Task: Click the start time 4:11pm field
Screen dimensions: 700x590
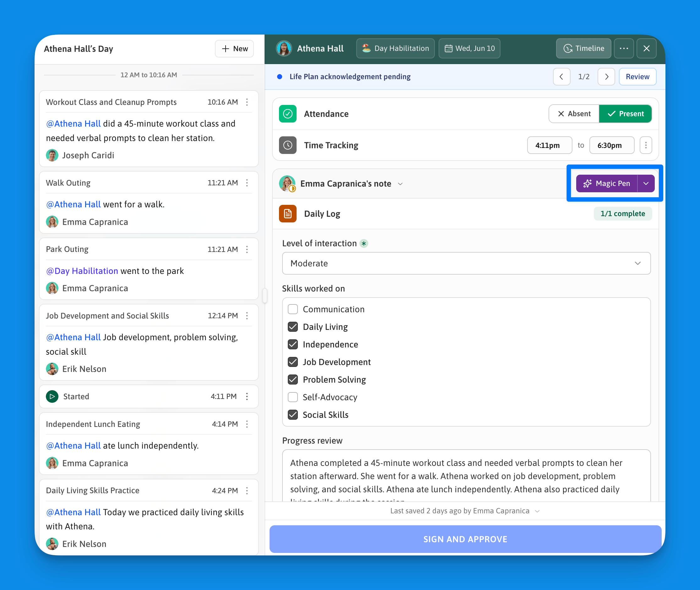Action: [550, 145]
